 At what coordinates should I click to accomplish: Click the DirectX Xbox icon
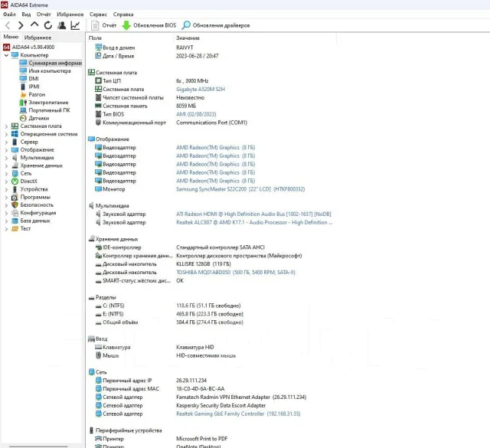pyautogui.click(x=15, y=181)
